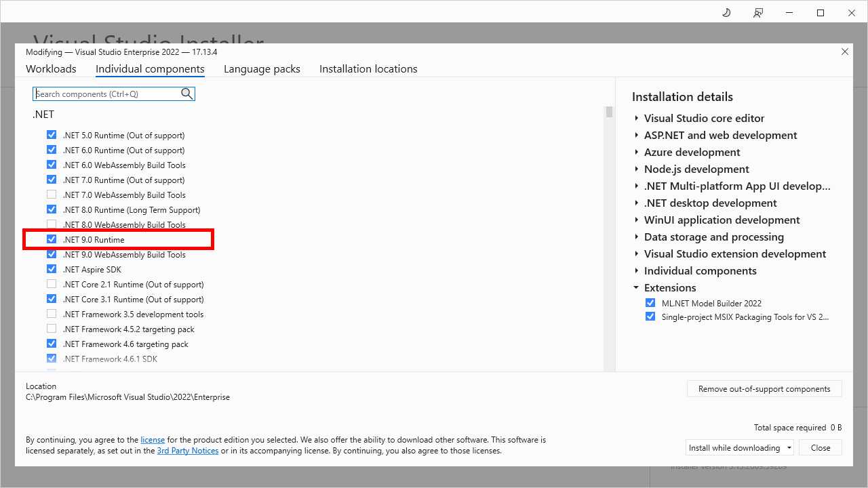Open the Language packs tab
The height and width of the screenshot is (488, 868).
pyautogui.click(x=262, y=68)
